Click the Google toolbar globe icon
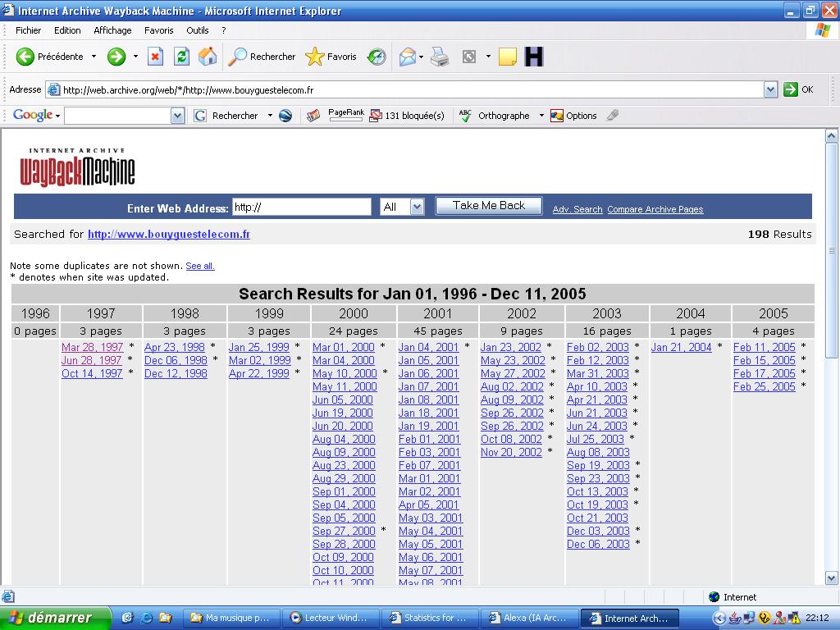840x630 pixels. point(285,115)
